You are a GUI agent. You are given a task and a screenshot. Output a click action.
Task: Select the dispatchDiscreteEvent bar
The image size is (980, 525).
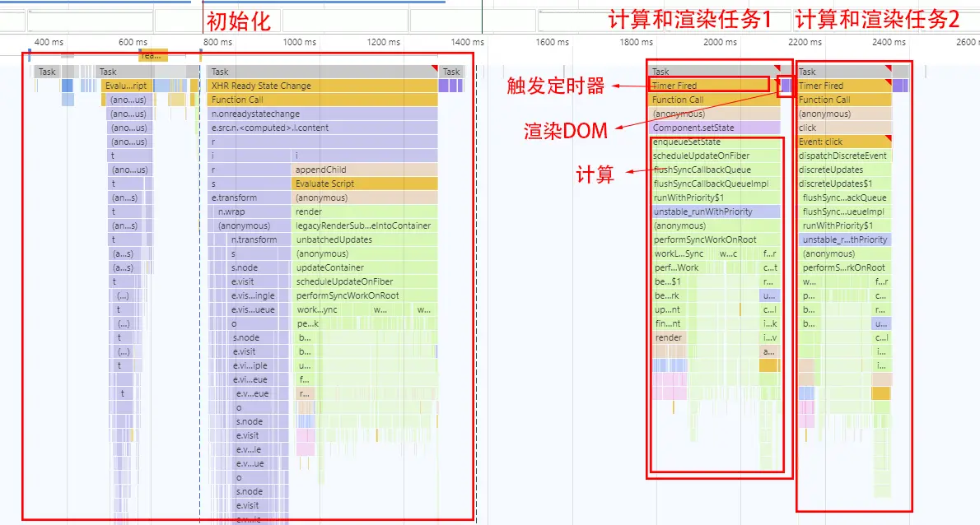click(x=844, y=156)
